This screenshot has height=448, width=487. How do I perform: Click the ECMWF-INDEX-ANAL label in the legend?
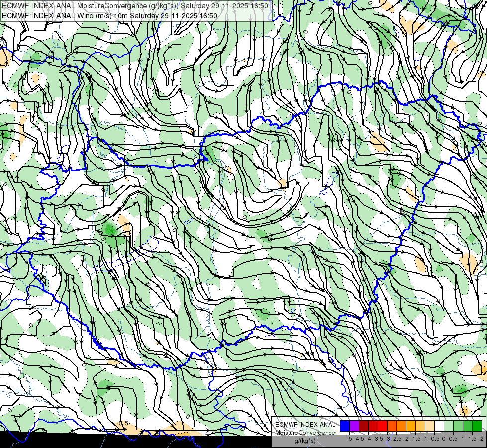point(305,425)
